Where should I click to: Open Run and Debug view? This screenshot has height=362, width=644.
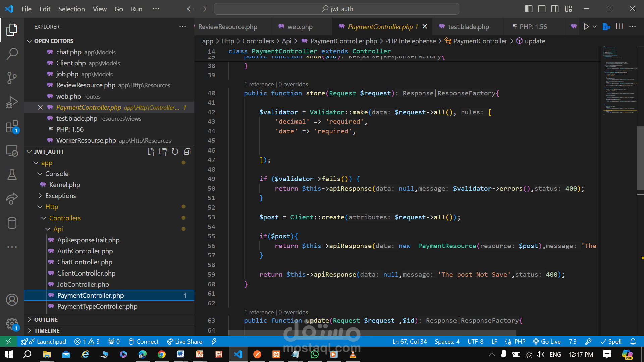click(12, 102)
